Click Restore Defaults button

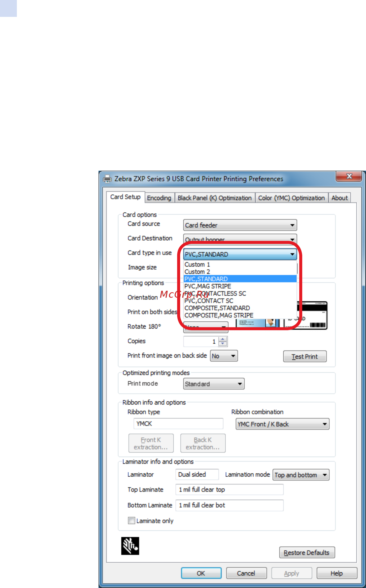click(307, 553)
